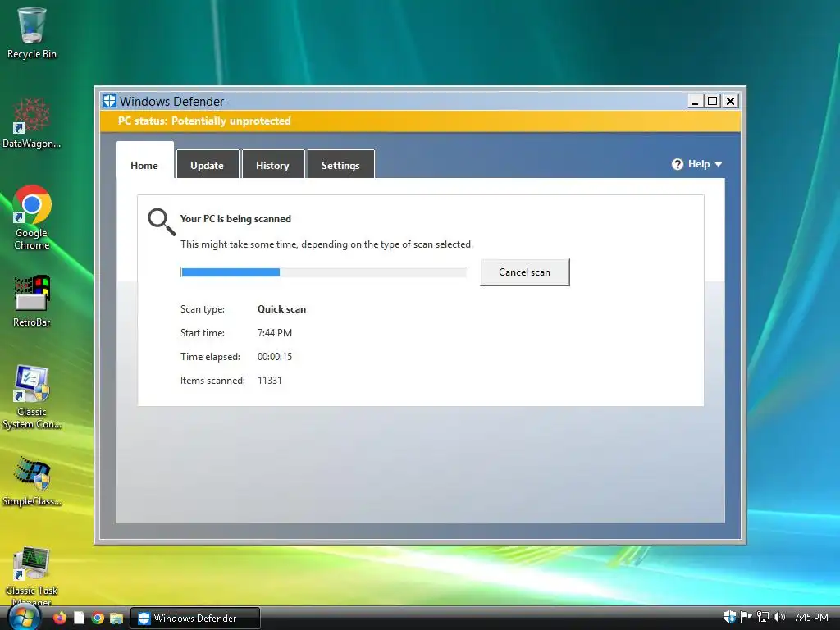Viewport: 840px width, 630px height.
Task: Switch to the Update tab
Action: (208, 164)
